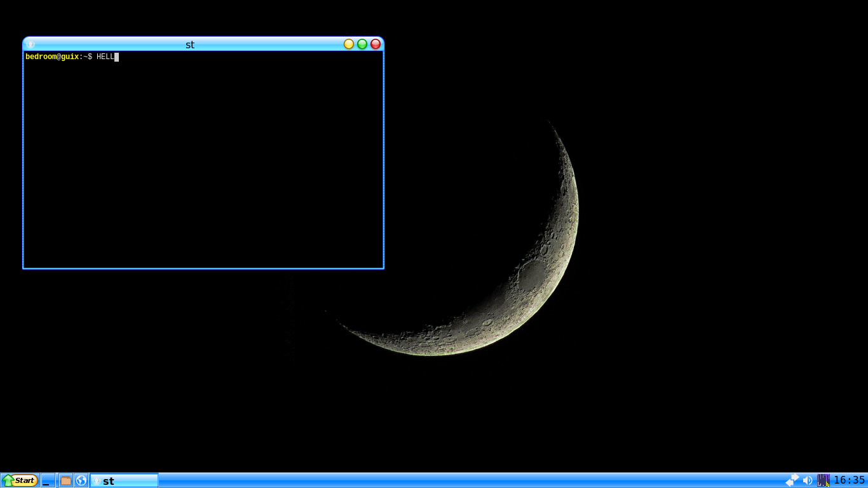Show the desktop using the underscore taskbar icon

click(x=48, y=480)
